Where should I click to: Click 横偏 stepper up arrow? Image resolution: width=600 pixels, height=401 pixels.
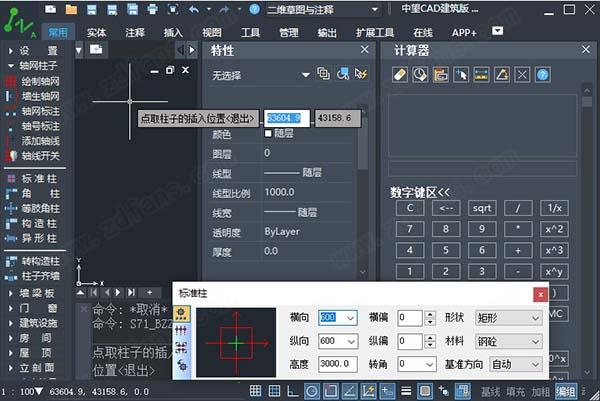[430, 315]
